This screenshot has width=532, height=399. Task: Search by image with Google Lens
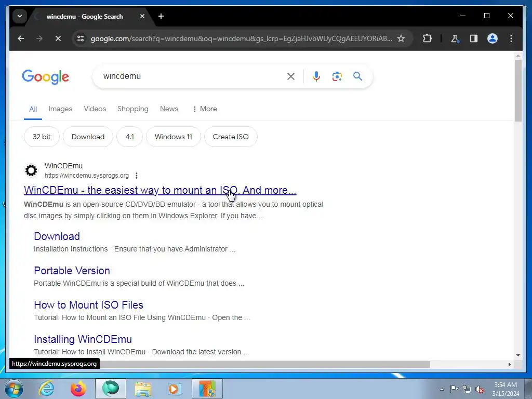pos(337,76)
